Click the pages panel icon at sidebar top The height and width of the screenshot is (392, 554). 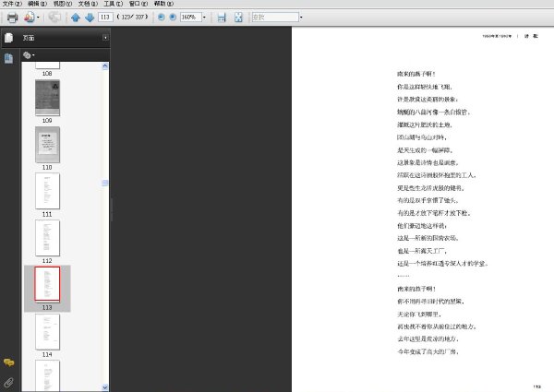9,38
